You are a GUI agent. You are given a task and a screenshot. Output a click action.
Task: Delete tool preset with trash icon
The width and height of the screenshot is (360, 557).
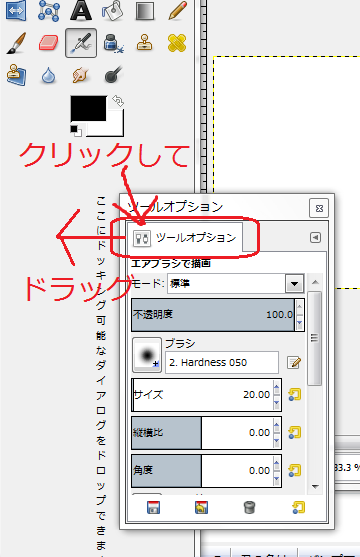point(249,507)
